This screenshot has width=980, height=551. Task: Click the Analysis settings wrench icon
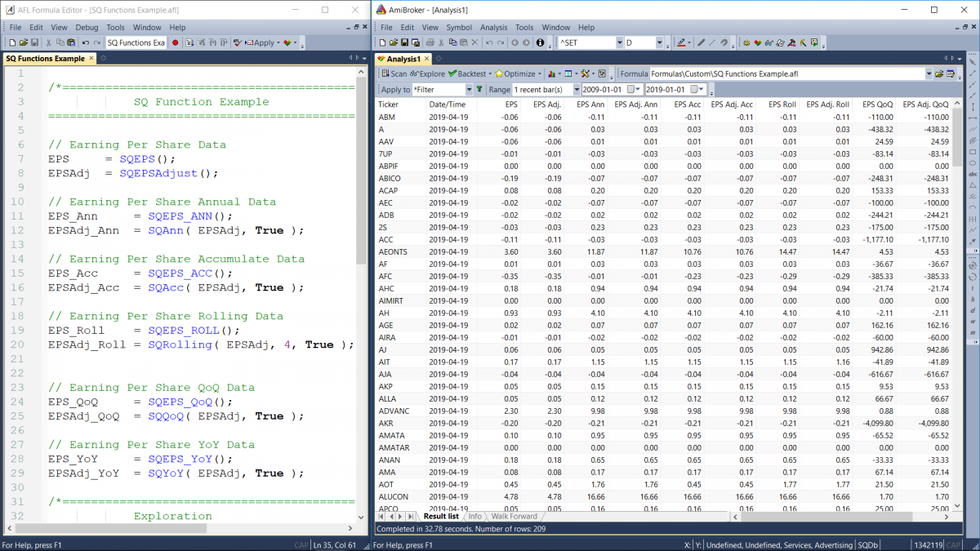[586, 73]
